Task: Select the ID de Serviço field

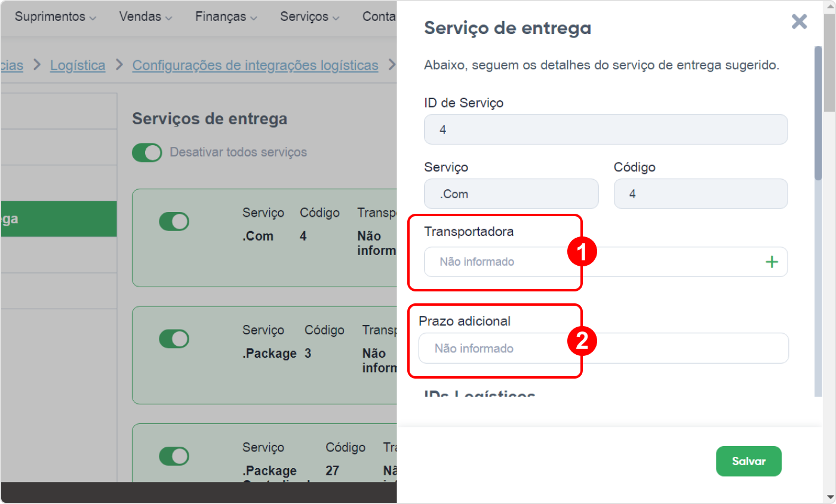Action: click(606, 129)
